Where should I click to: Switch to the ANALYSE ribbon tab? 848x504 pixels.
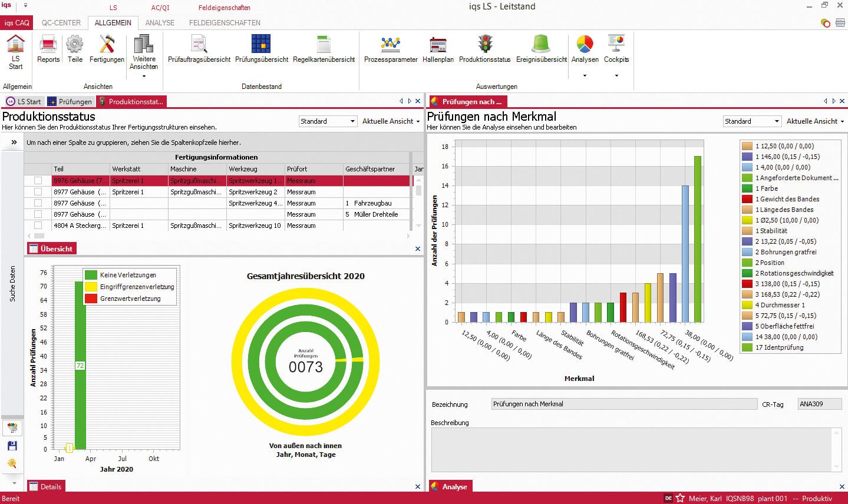160,22
